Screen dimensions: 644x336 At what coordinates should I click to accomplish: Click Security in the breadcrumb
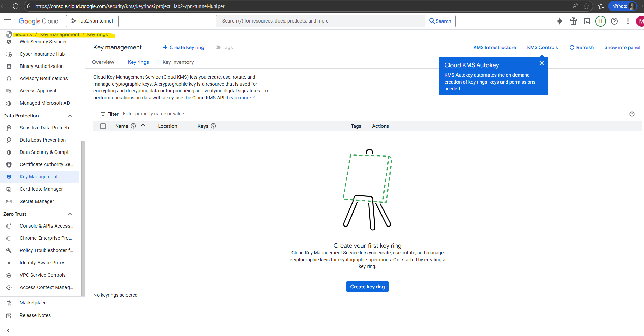tap(23, 34)
